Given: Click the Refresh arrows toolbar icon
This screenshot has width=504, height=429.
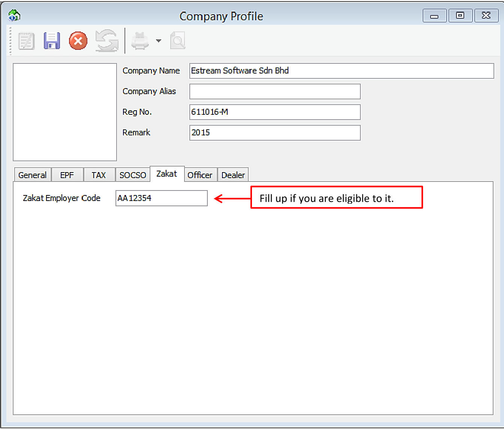Looking at the screenshot, I should coord(106,41).
